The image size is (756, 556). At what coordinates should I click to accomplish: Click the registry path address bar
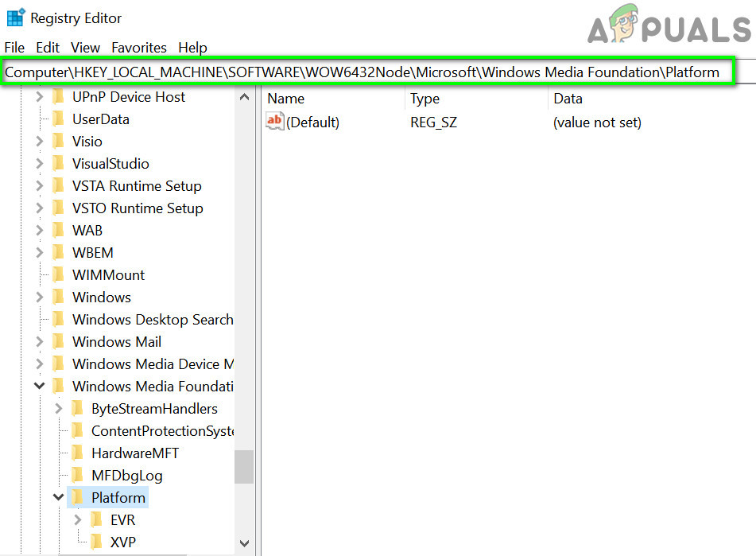point(367,72)
